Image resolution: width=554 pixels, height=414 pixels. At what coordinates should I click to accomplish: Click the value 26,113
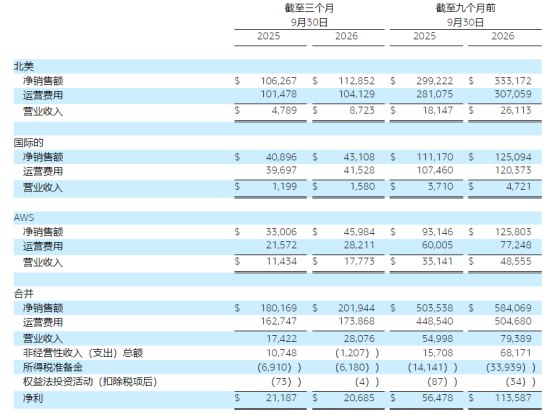click(x=515, y=111)
